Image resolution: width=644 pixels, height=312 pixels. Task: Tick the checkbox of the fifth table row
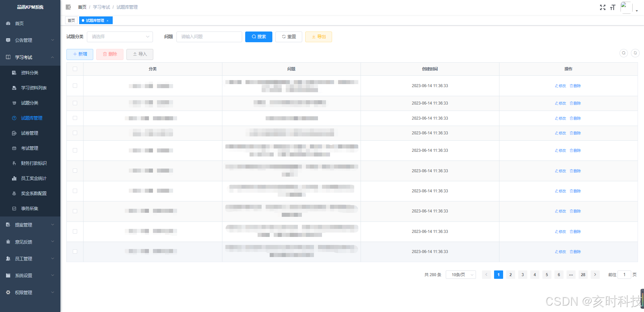[x=75, y=150]
